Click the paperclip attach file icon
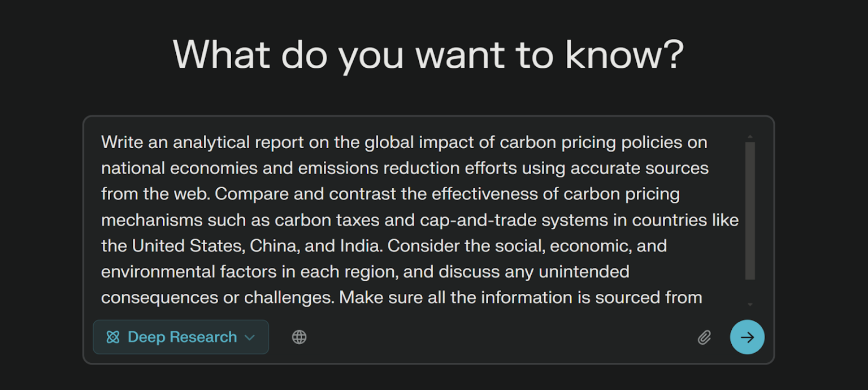The height and width of the screenshot is (390, 868). click(704, 337)
